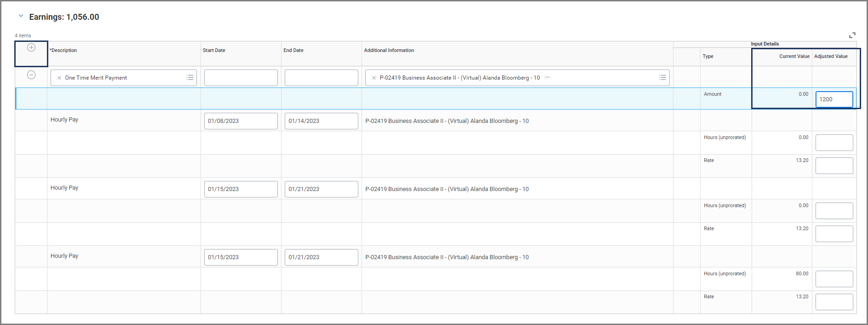Remove the P-02419 position chip X

coord(374,78)
